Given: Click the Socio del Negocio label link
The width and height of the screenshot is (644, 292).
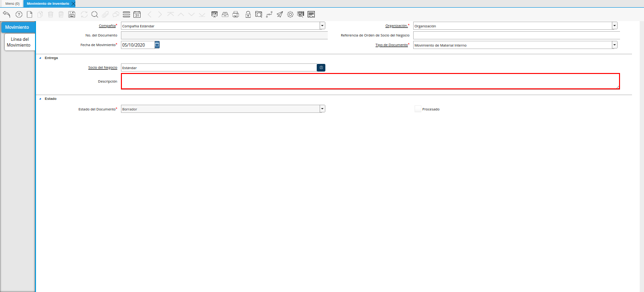Looking at the screenshot, I should pyautogui.click(x=103, y=67).
